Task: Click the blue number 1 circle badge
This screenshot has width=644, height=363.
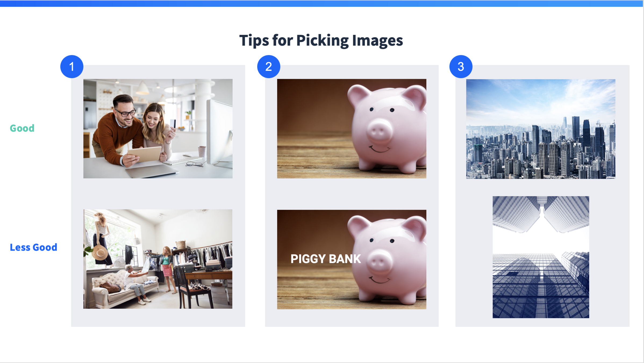Action: tap(72, 67)
